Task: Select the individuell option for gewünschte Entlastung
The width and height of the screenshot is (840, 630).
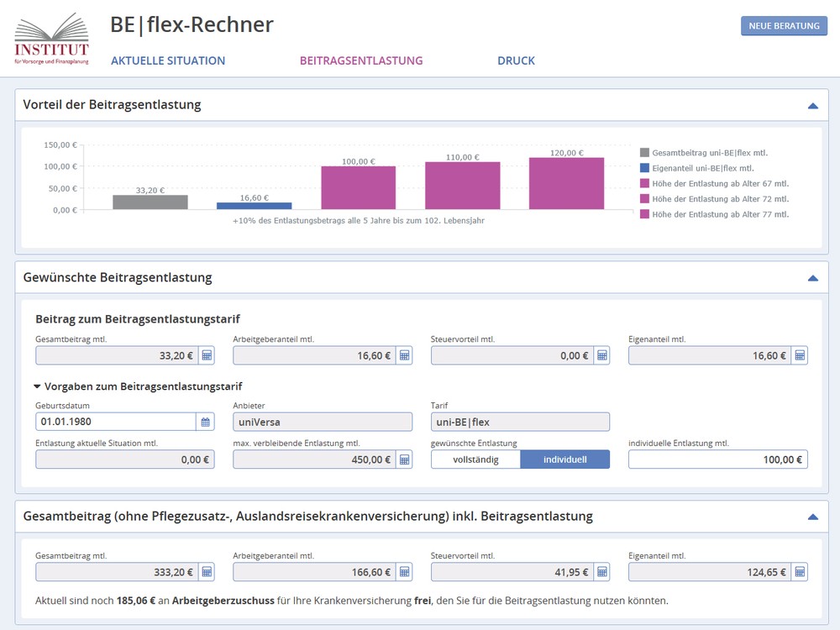Action: (565, 459)
